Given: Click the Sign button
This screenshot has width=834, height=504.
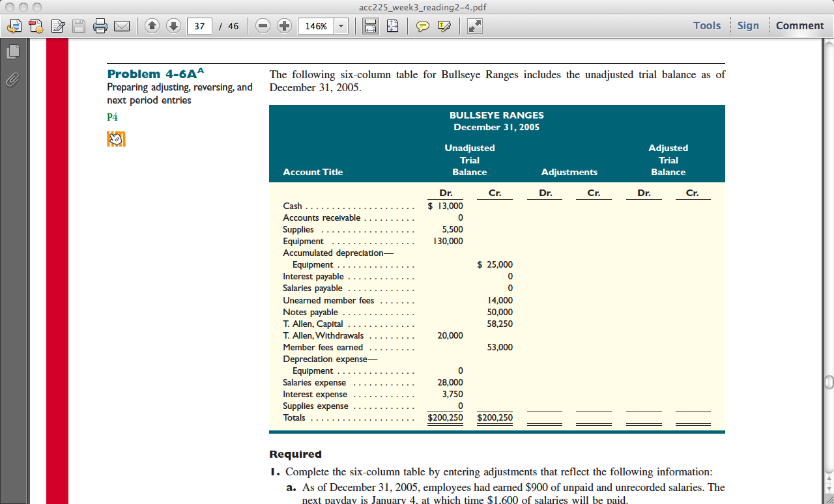Looking at the screenshot, I should coord(749,25).
